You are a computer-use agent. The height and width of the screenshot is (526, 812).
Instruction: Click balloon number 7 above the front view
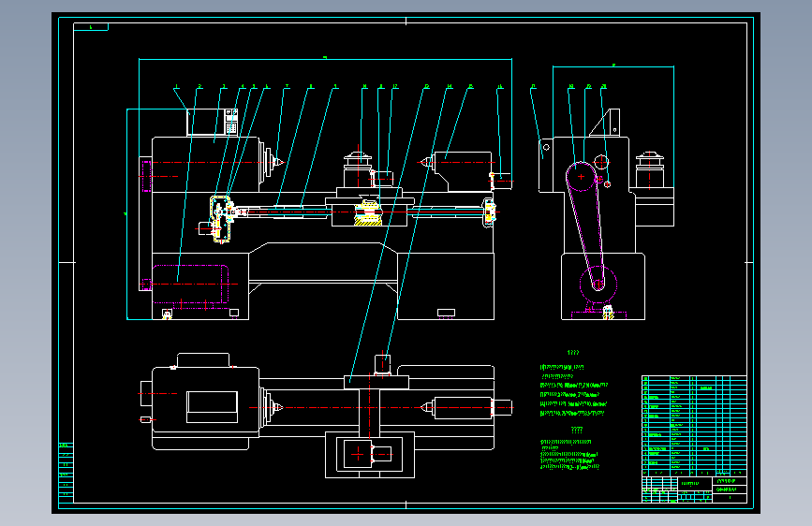point(287,86)
